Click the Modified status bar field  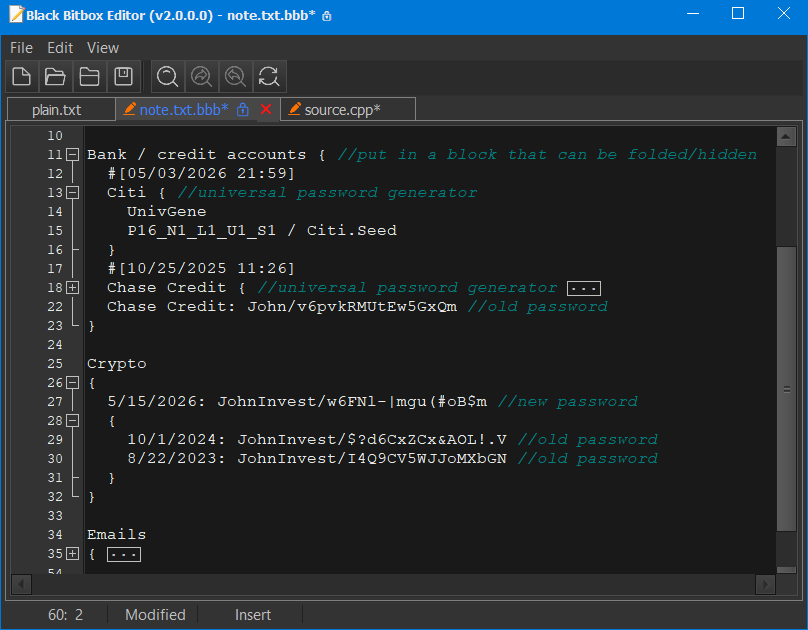[x=155, y=615]
